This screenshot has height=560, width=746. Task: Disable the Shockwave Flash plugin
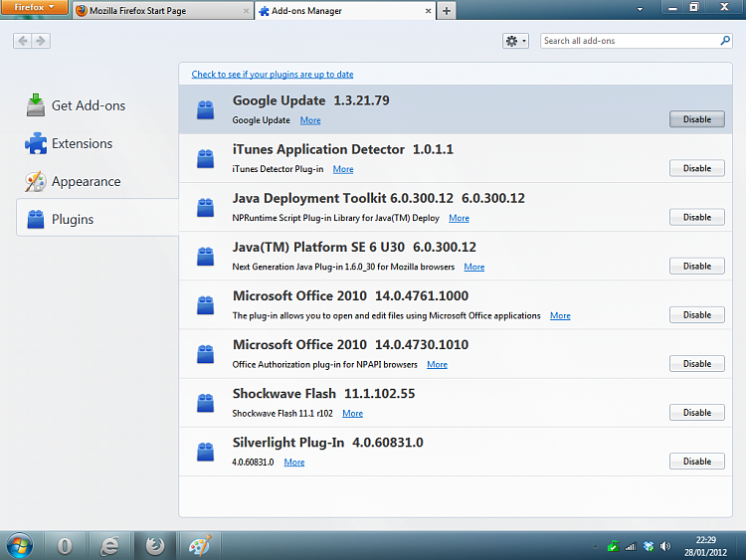coord(697,413)
